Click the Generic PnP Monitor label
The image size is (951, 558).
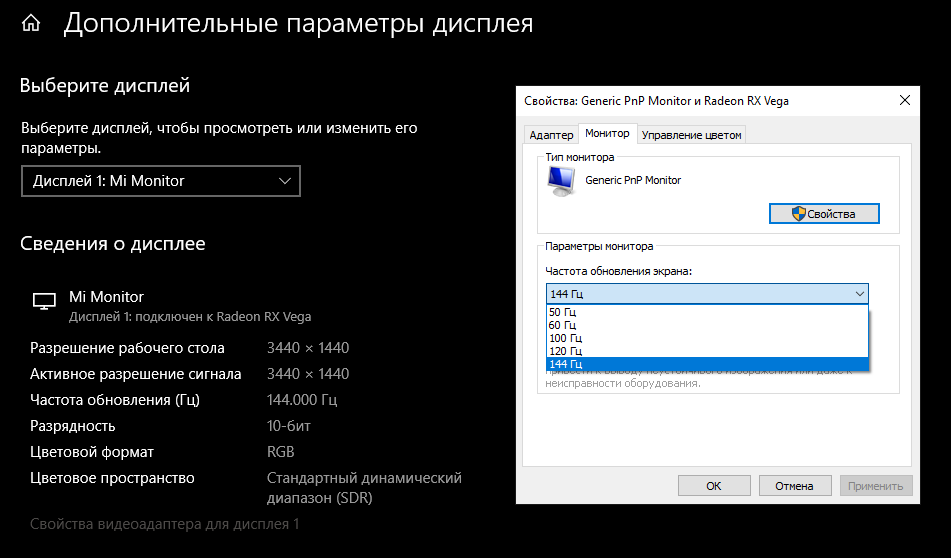click(633, 180)
